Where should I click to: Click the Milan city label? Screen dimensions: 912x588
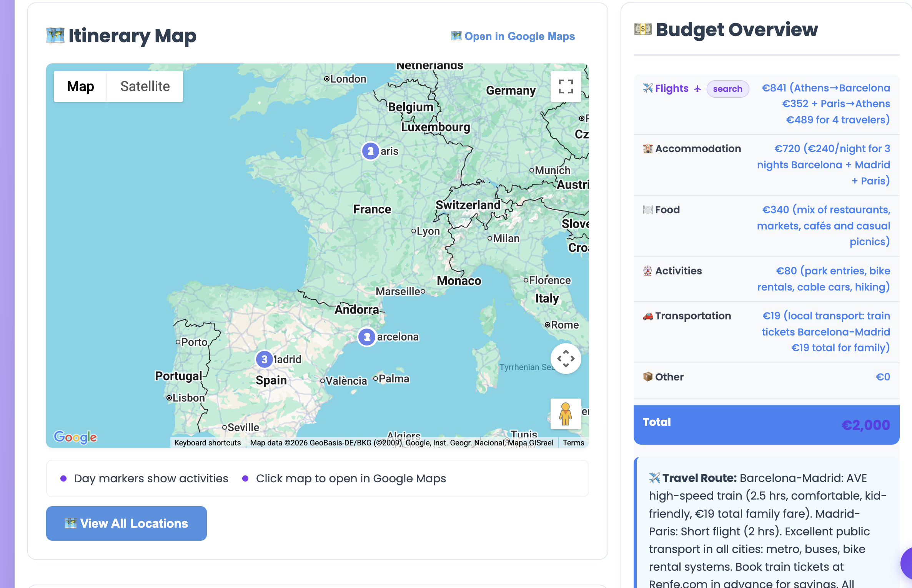click(506, 239)
